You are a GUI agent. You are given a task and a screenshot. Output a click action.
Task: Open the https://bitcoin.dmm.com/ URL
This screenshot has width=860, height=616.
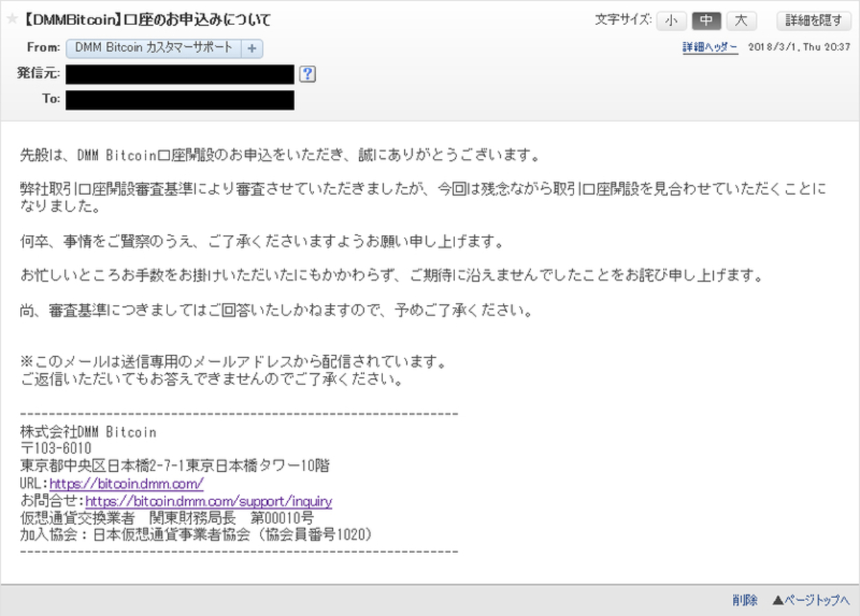click(126, 484)
